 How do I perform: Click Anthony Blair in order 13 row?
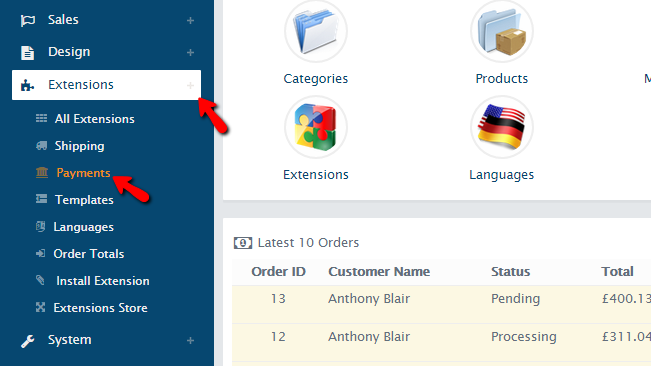pos(369,298)
